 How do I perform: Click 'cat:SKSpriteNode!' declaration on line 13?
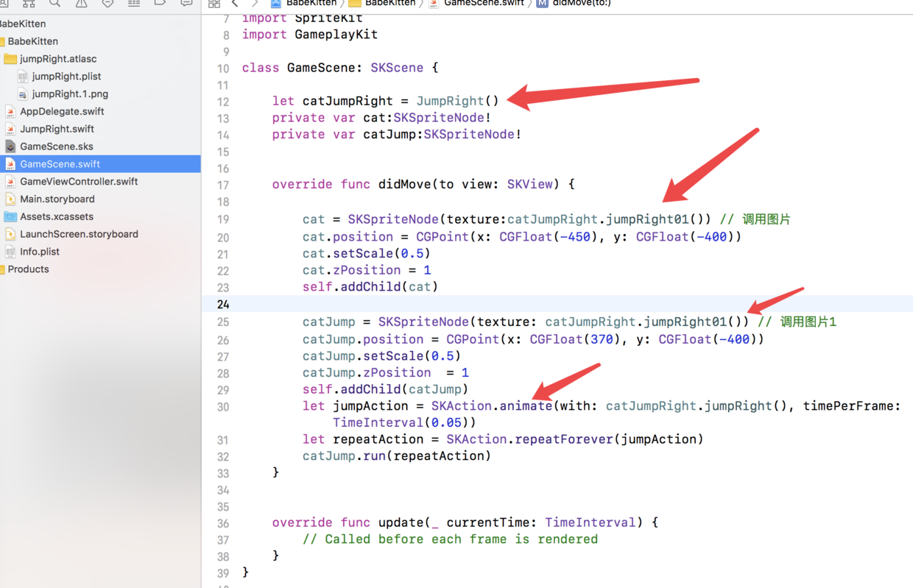tap(427, 118)
